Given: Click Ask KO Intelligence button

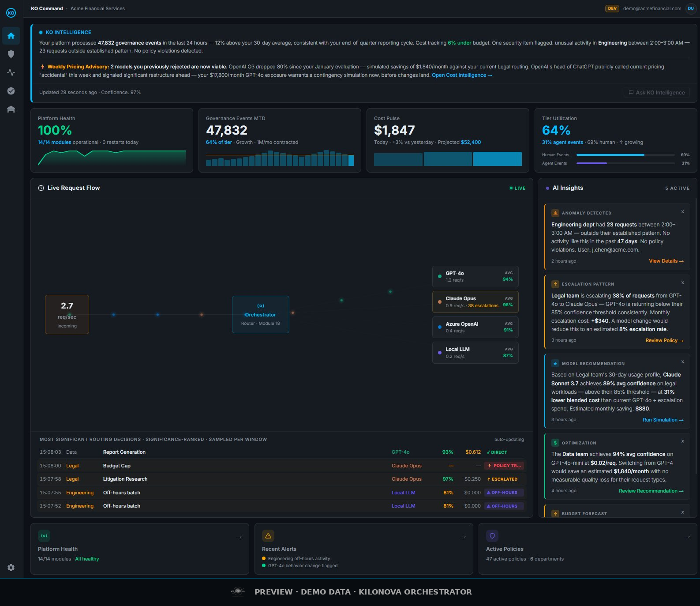Looking at the screenshot, I should [x=657, y=93].
